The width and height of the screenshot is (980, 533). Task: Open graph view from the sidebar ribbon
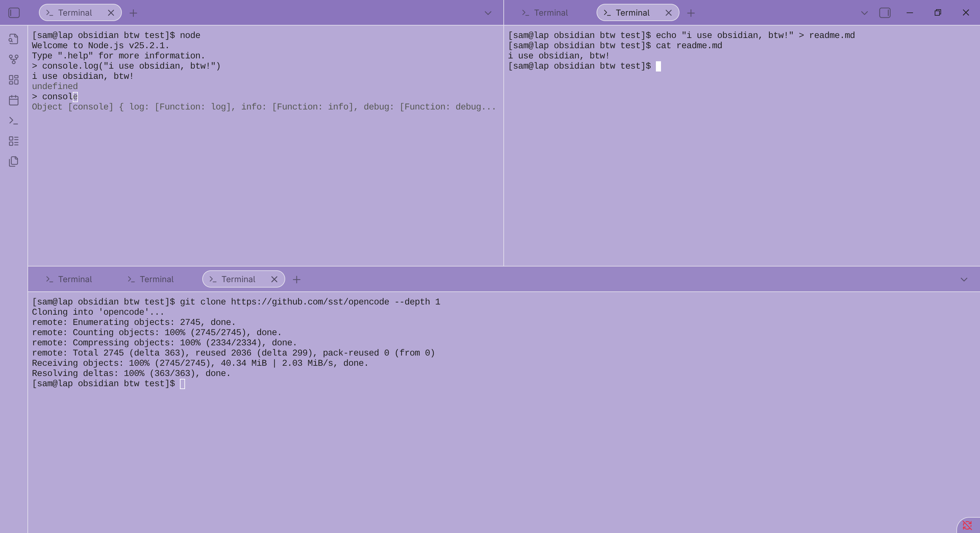[x=14, y=59]
